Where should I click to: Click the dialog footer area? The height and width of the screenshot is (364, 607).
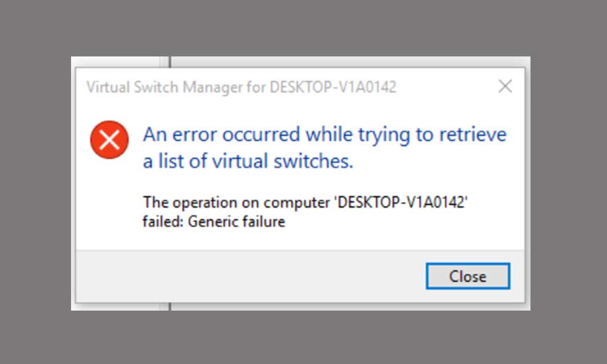tap(243, 276)
